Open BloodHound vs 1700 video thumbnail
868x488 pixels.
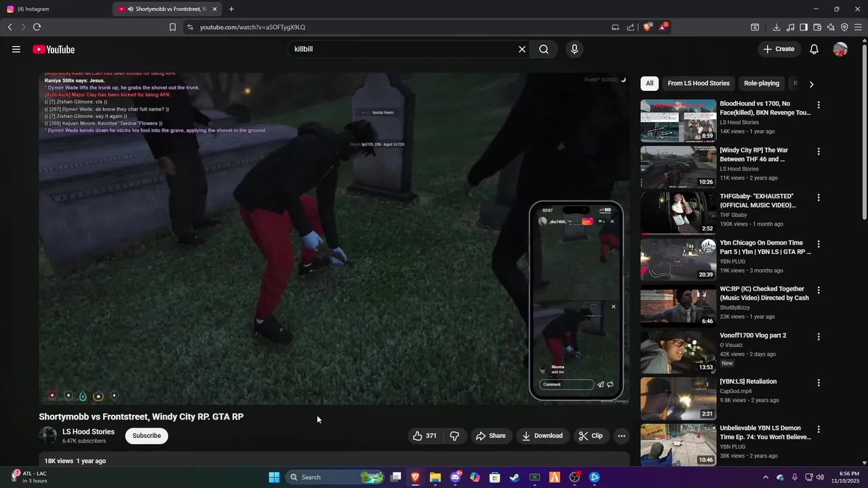click(x=678, y=121)
